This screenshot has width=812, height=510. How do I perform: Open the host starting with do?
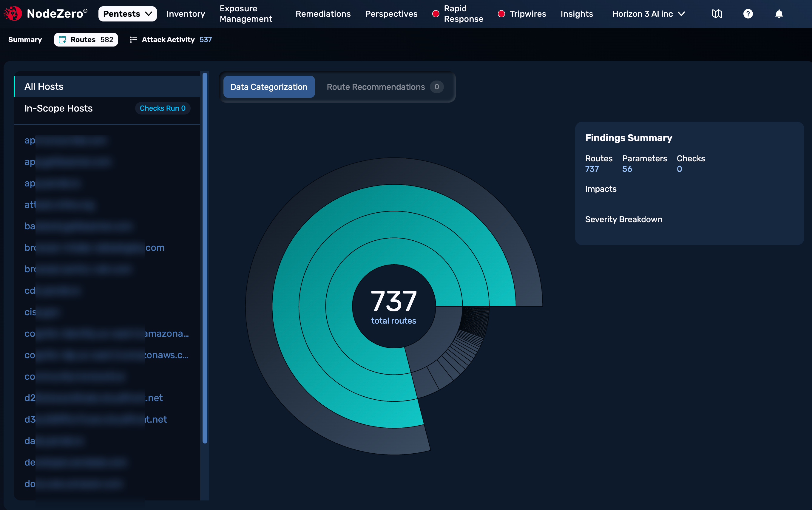coord(73,484)
